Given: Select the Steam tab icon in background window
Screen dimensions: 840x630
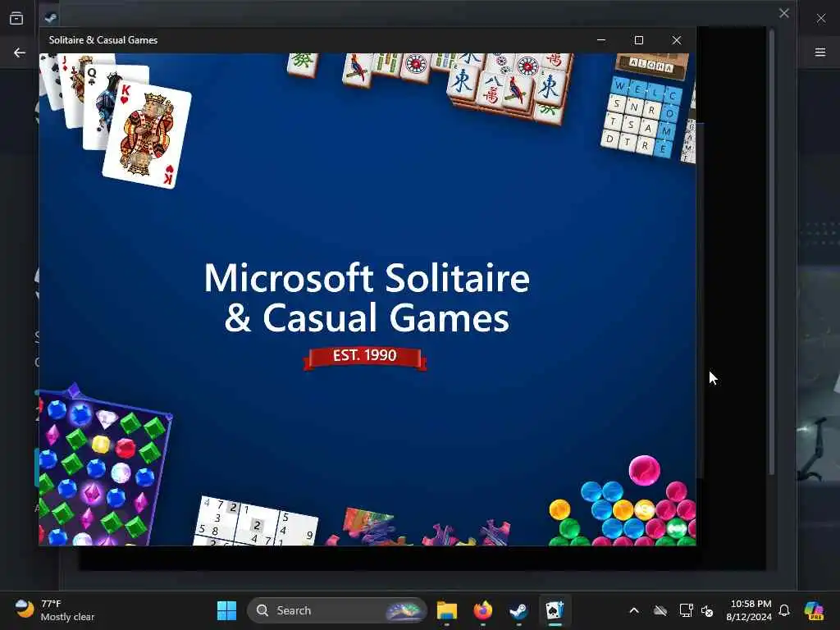Looking at the screenshot, I should pos(50,18).
